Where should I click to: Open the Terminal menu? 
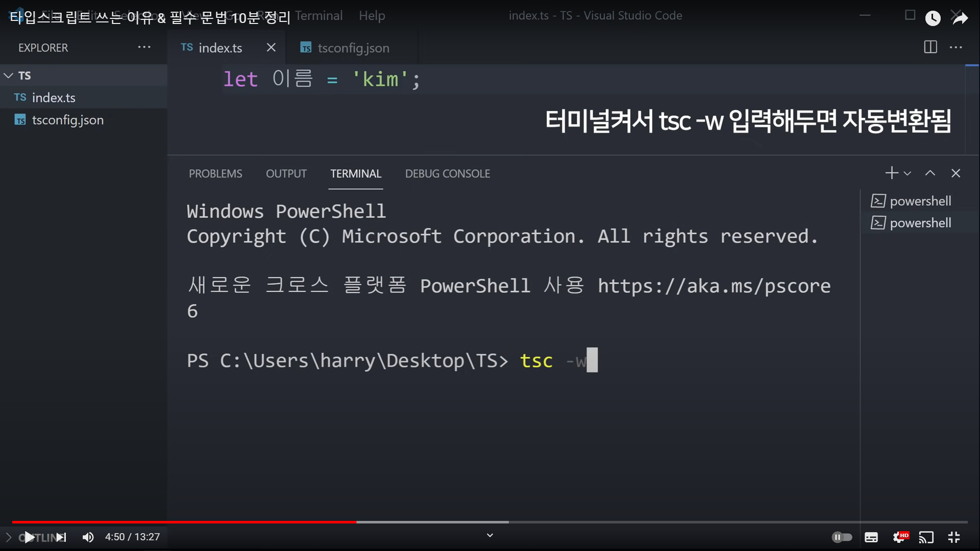point(318,16)
